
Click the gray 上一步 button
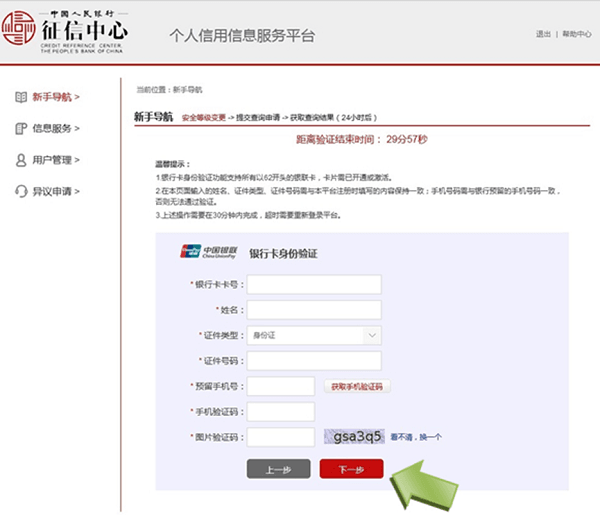(x=279, y=469)
